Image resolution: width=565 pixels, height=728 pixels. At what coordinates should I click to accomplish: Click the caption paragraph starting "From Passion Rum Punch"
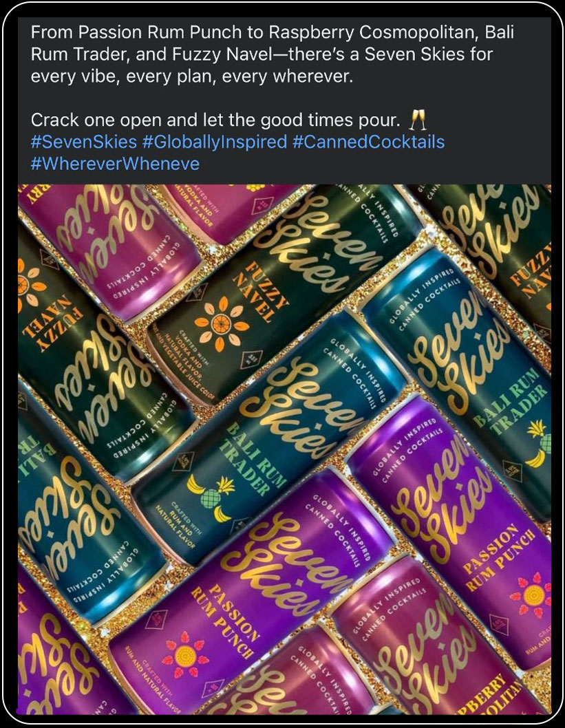(x=273, y=54)
